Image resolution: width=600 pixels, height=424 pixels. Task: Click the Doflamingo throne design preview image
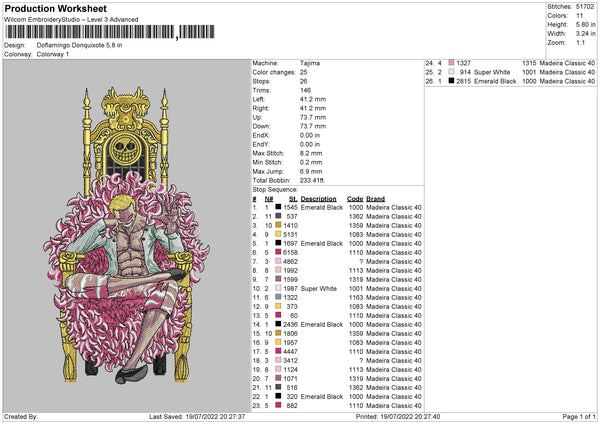tap(126, 235)
